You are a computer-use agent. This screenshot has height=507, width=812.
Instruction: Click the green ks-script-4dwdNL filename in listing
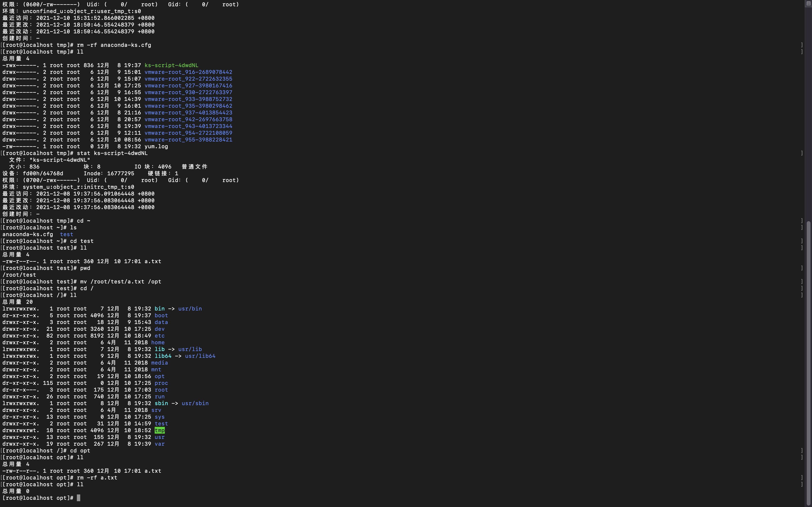[x=171, y=65]
